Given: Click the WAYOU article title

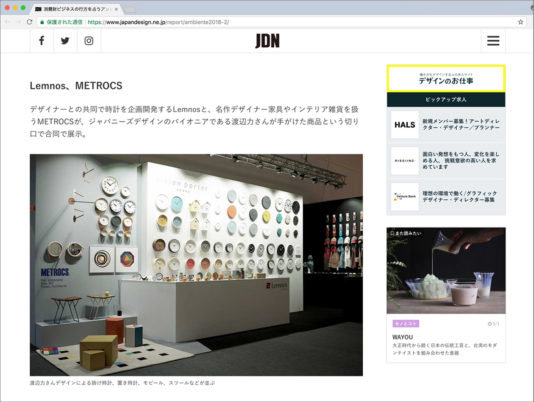Looking at the screenshot, I should point(402,337).
